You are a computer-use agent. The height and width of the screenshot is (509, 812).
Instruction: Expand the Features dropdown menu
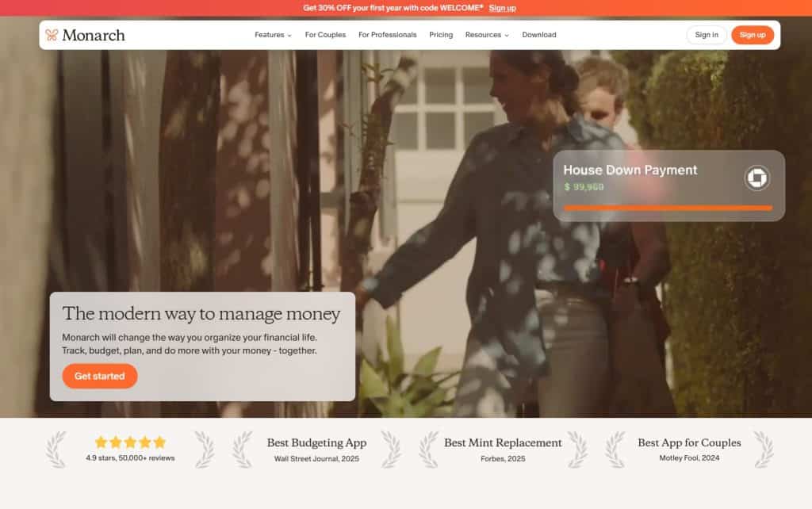click(x=273, y=35)
